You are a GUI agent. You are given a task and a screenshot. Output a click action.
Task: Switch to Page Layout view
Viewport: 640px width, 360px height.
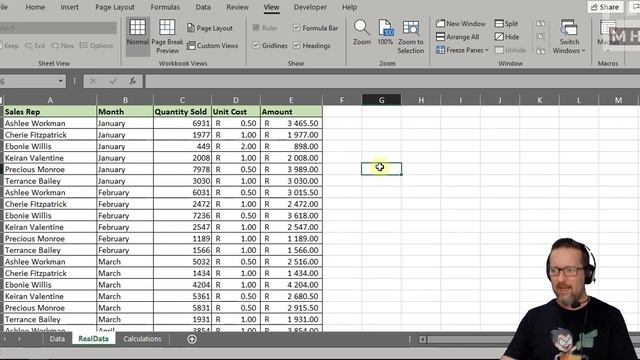pyautogui.click(x=210, y=28)
